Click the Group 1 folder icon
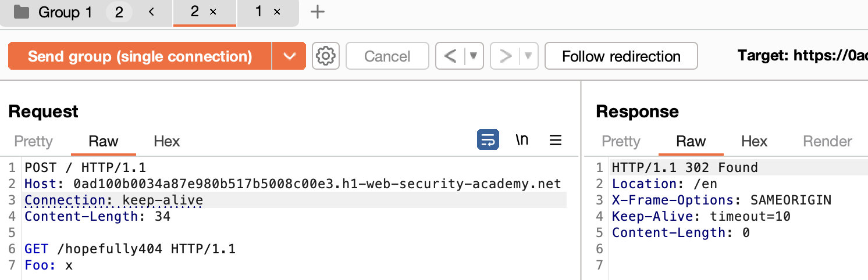The height and width of the screenshot is (280, 868). point(22,12)
